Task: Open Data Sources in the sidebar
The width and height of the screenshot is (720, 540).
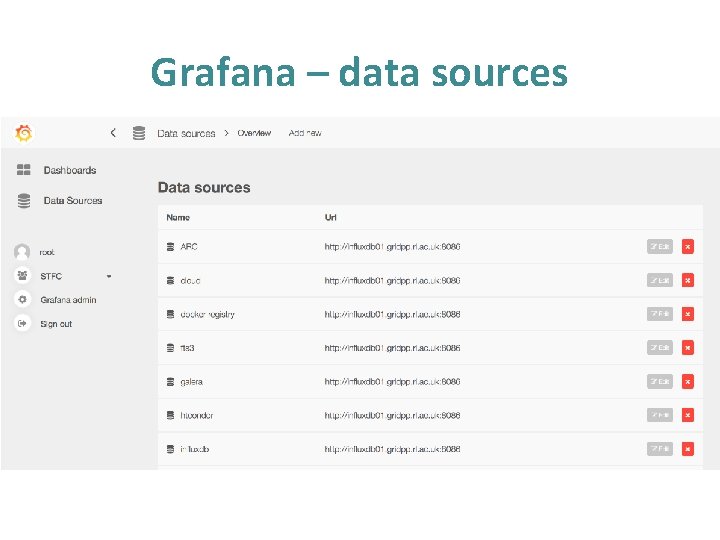Action: (x=73, y=200)
